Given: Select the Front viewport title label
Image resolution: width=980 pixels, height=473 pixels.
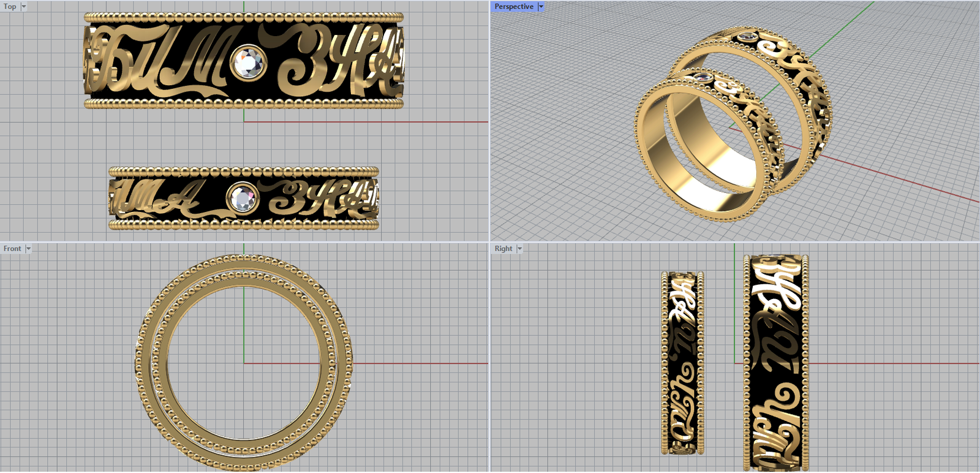Looking at the screenshot, I should [x=12, y=249].
